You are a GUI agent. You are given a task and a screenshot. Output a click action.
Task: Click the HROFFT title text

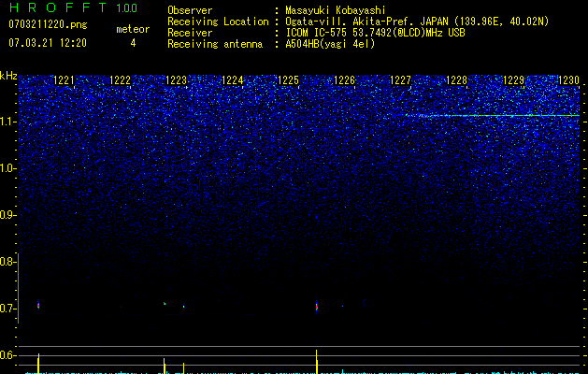point(57,7)
